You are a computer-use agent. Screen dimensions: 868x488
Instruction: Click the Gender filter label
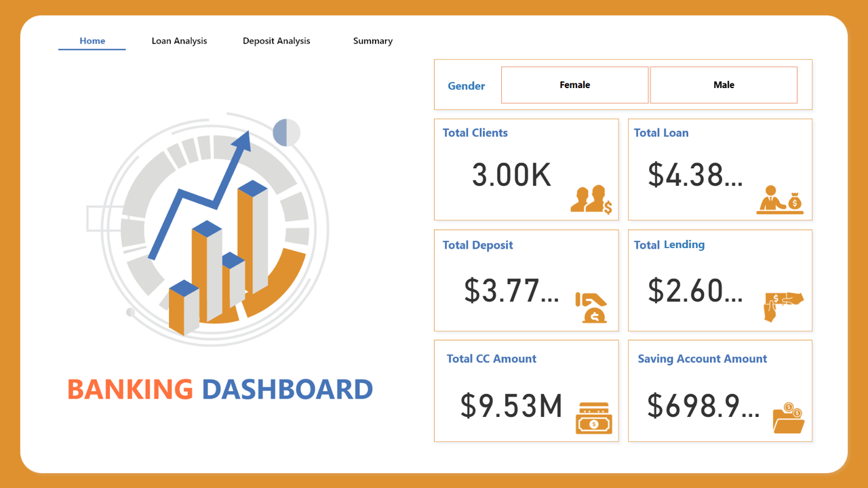[x=466, y=85]
